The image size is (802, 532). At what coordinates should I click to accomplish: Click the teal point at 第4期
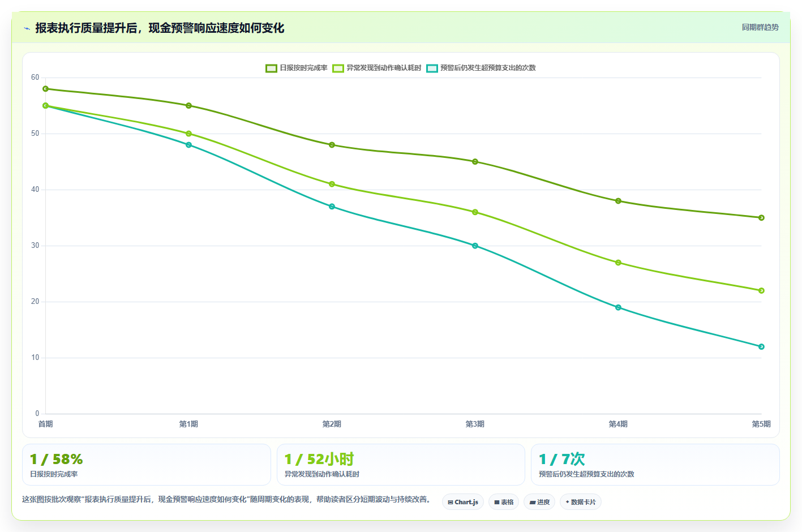(619, 307)
